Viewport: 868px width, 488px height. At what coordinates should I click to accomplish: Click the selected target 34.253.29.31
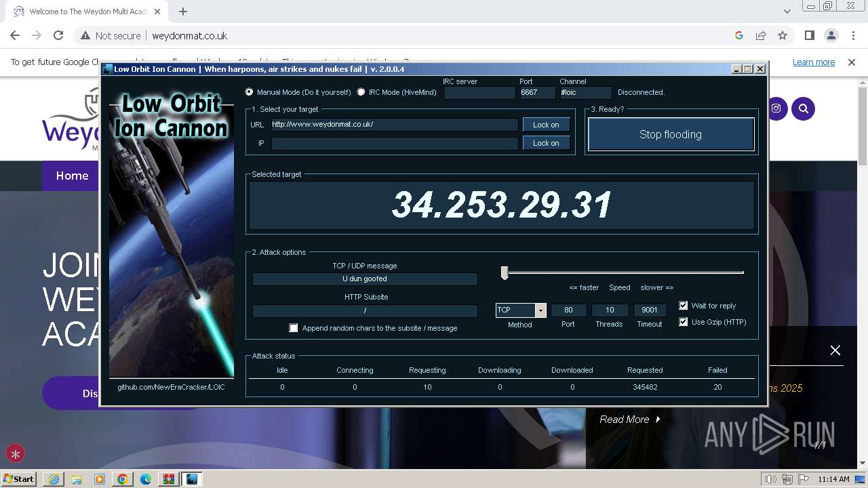(502, 205)
